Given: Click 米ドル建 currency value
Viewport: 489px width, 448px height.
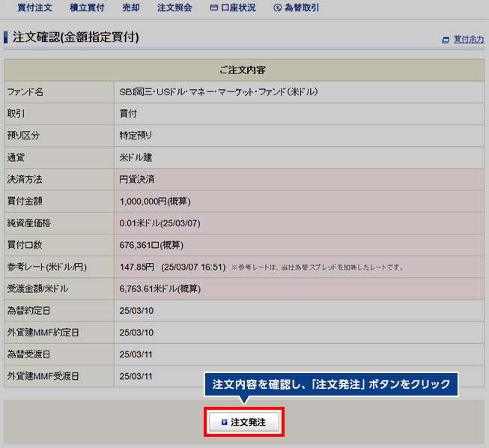Looking at the screenshot, I should (x=136, y=157).
